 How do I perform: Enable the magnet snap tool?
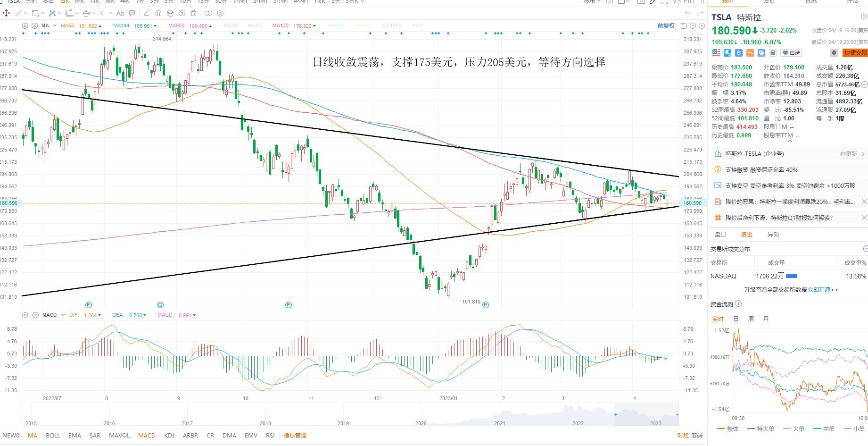158,13
